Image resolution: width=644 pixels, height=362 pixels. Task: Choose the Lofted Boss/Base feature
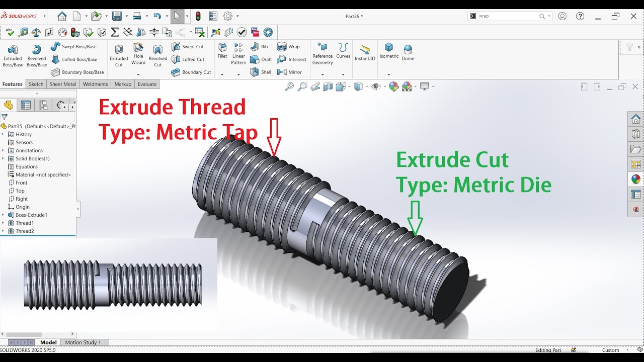74,59
